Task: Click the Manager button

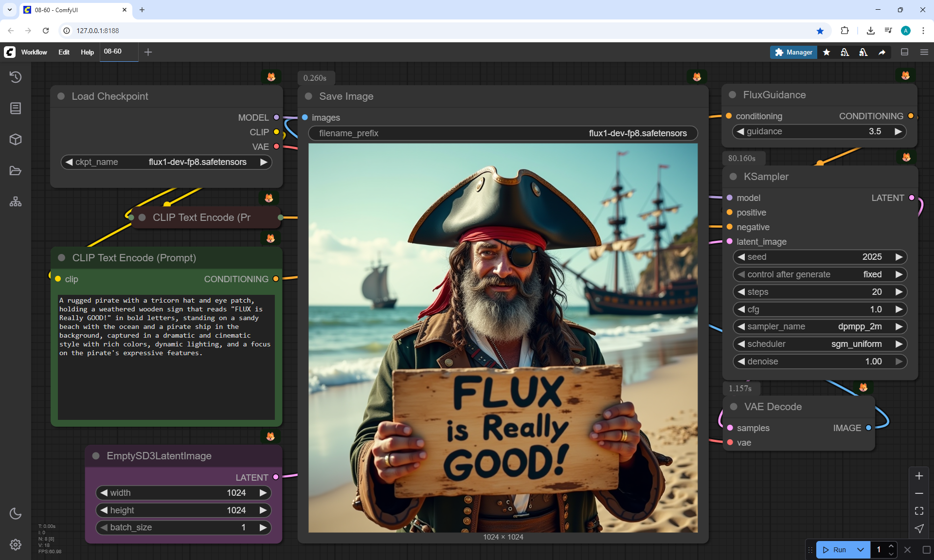Action: [793, 52]
